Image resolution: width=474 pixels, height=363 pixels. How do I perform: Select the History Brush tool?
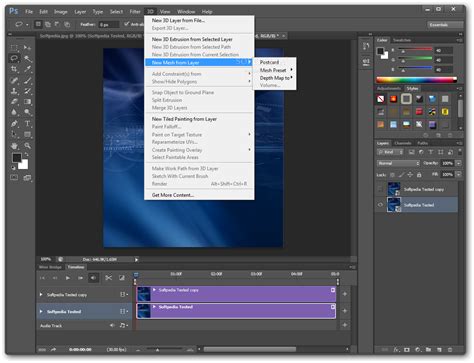(27, 91)
